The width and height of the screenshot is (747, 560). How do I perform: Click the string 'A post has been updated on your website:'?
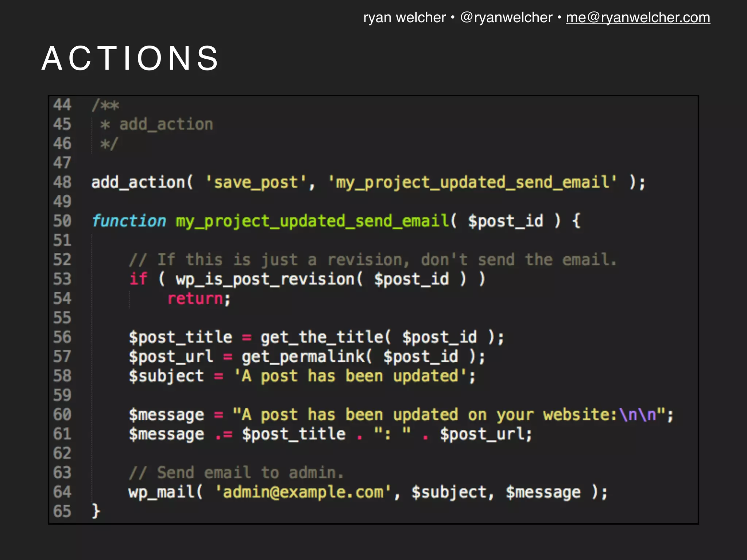(425, 415)
